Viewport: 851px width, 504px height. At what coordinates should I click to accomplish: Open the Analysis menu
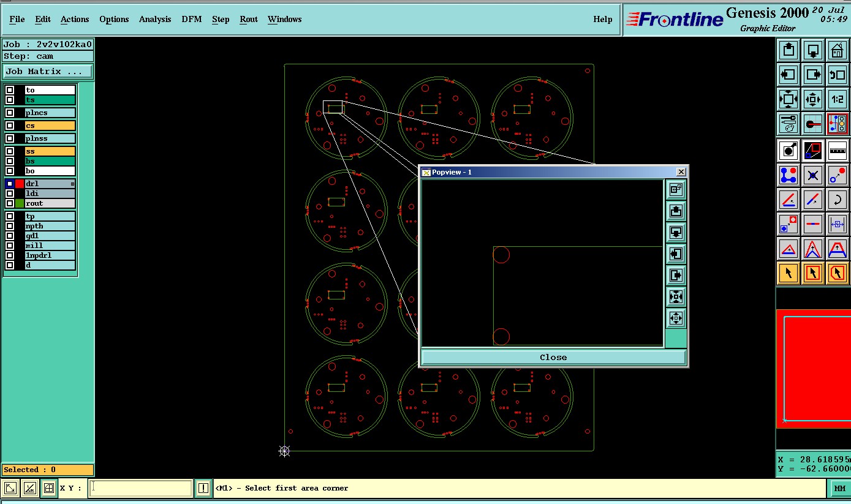[x=155, y=20]
